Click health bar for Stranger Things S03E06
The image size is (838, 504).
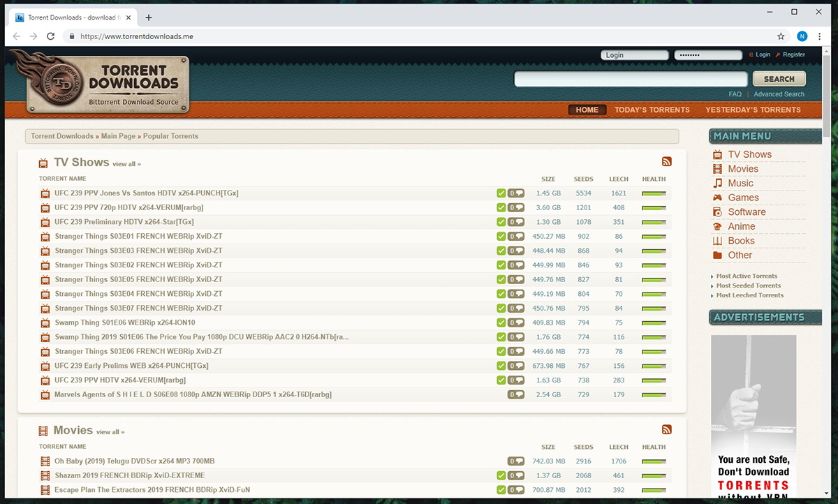[654, 352]
